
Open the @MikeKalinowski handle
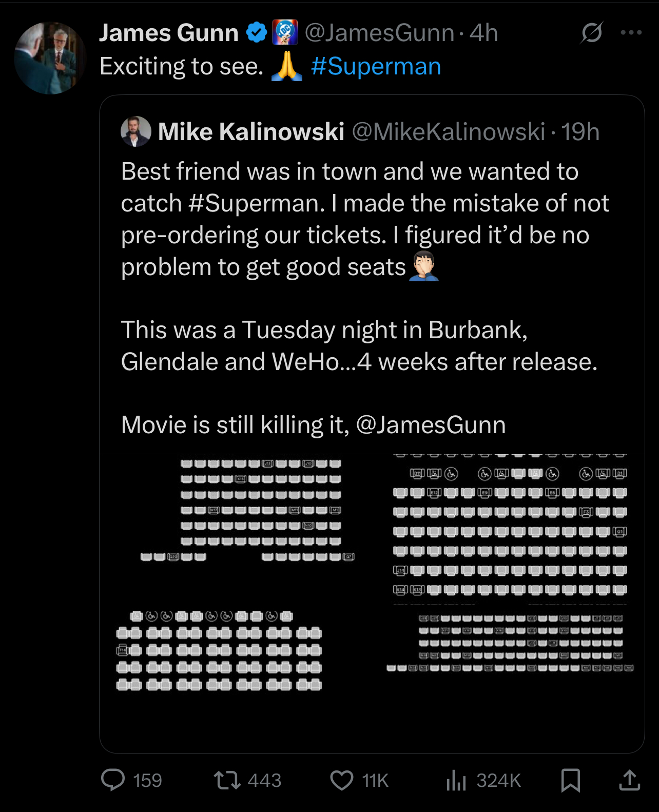click(448, 132)
